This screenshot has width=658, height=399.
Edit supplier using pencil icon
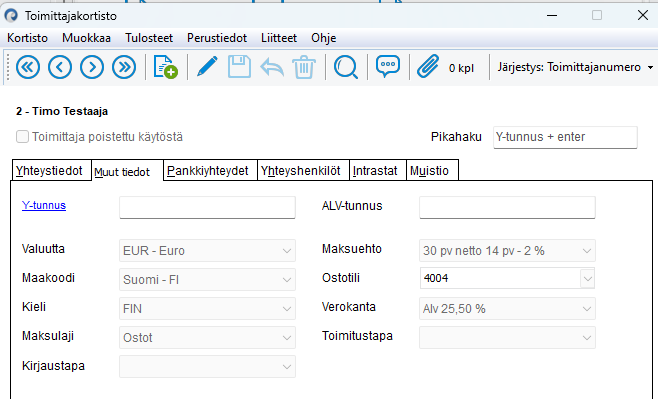207,67
